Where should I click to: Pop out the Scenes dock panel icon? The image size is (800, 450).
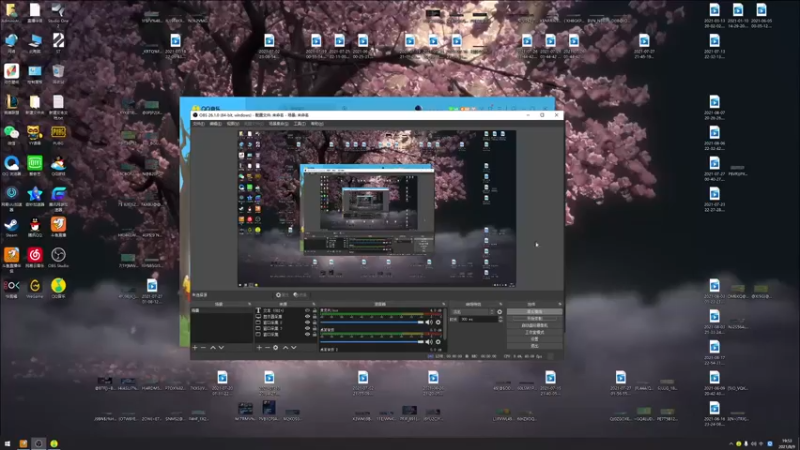point(249,304)
